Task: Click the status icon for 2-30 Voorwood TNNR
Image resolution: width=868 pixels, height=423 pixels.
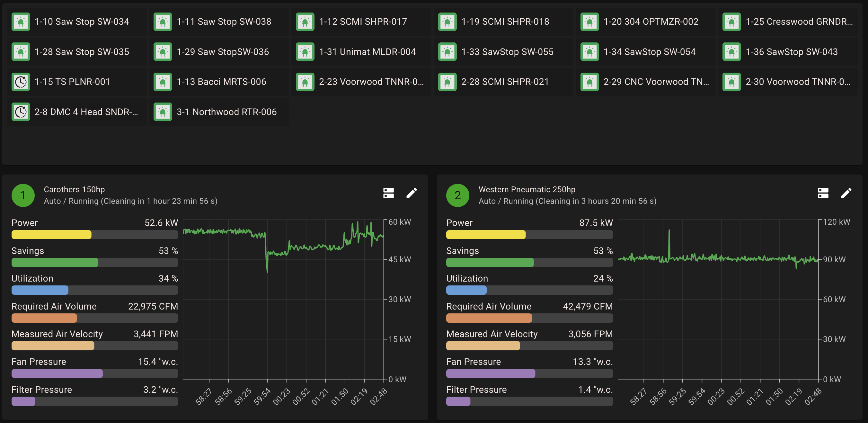Action: pyautogui.click(x=731, y=82)
